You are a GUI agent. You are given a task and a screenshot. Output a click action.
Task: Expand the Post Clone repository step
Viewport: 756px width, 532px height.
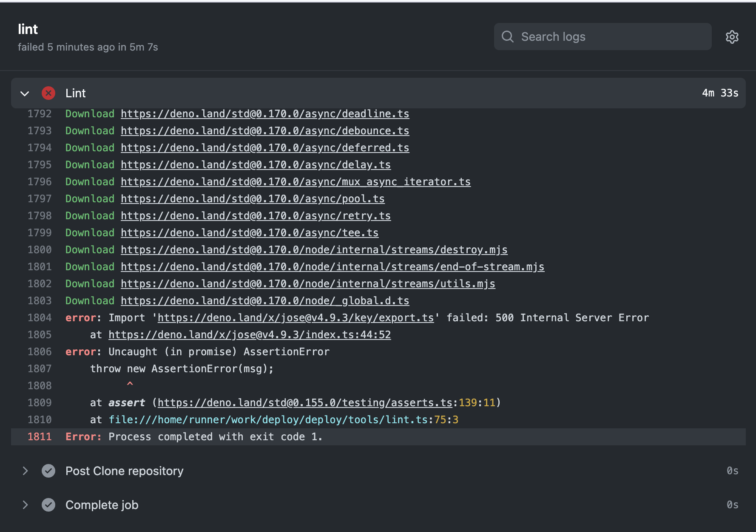(25, 471)
